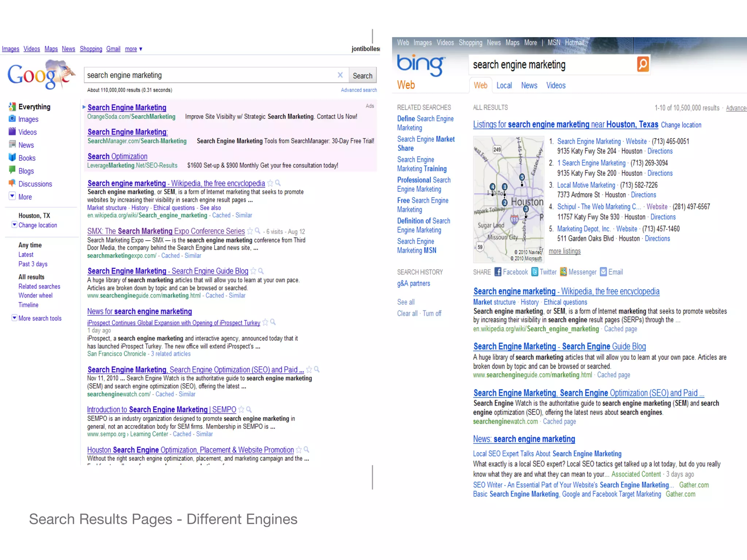Click the Bing search input field

coord(553,65)
